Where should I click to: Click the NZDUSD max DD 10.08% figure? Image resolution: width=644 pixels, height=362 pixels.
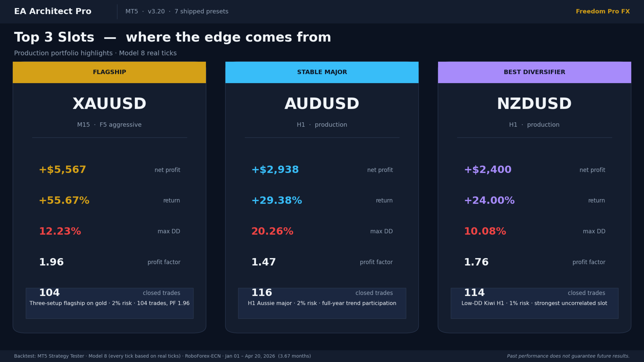[x=485, y=231]
